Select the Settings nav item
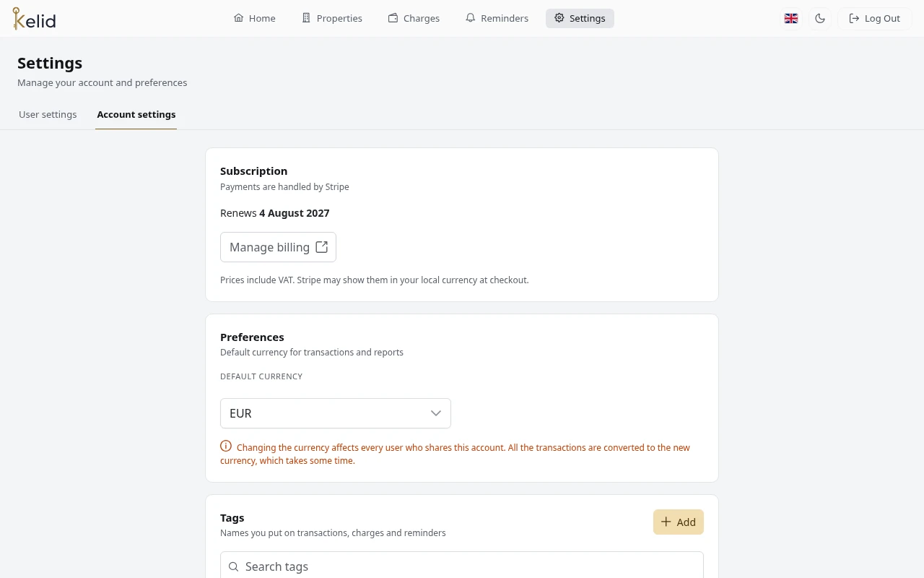 tap(580, 18)
